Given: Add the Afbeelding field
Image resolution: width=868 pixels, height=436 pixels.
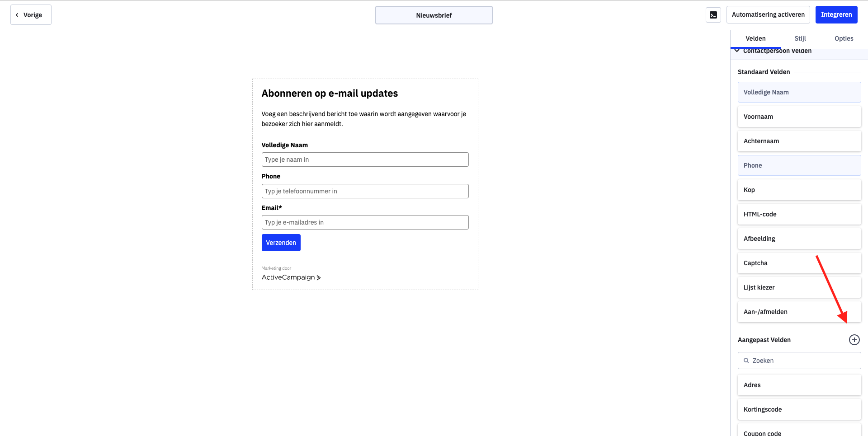Looking at the screenshot, I should coord(799,239).
